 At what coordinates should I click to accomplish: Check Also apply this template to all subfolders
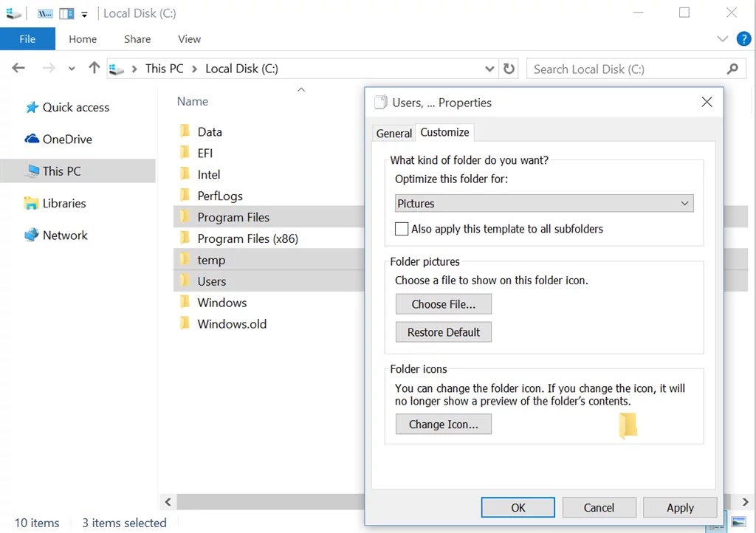[x=402, y=229]
